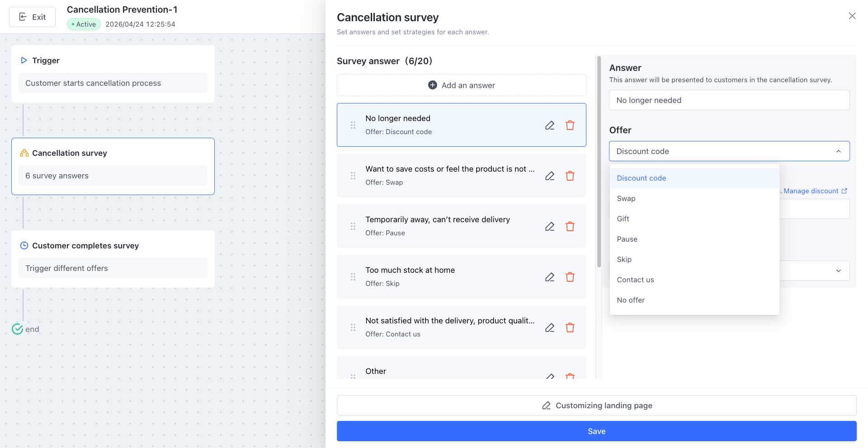Click 'Add an answer' button
This screenshot has height=448, width=868.
tap(461, 85)
